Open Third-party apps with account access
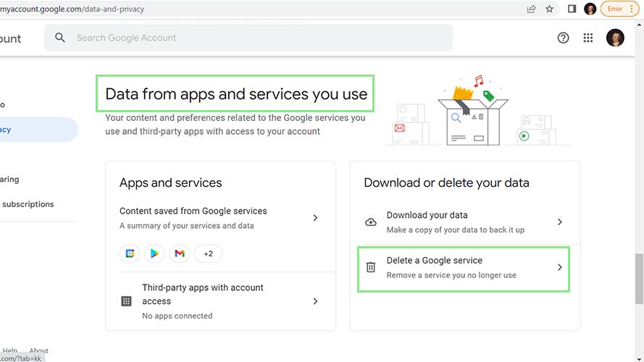 (x=220, y=301)
